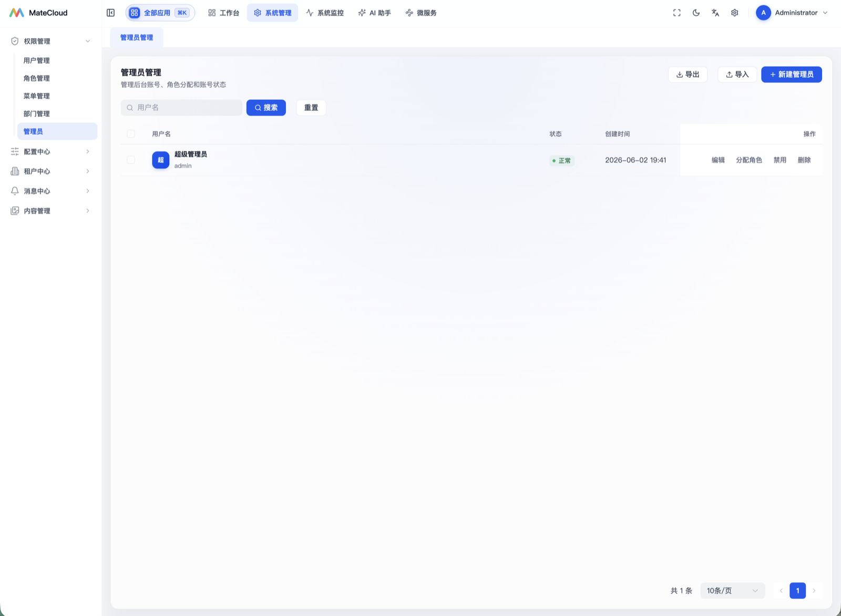Go to the next page arrow
The image size is (841, 616).
tap(814, 591)
